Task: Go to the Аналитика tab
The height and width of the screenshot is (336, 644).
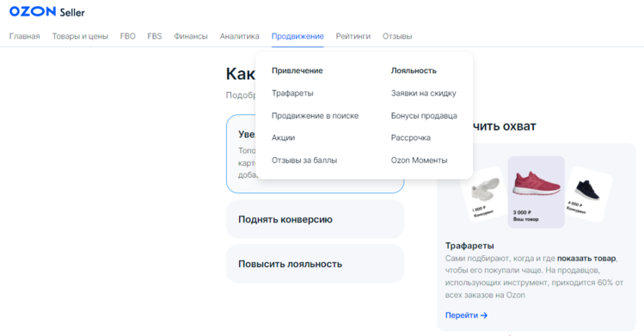Action: [239, 36]
